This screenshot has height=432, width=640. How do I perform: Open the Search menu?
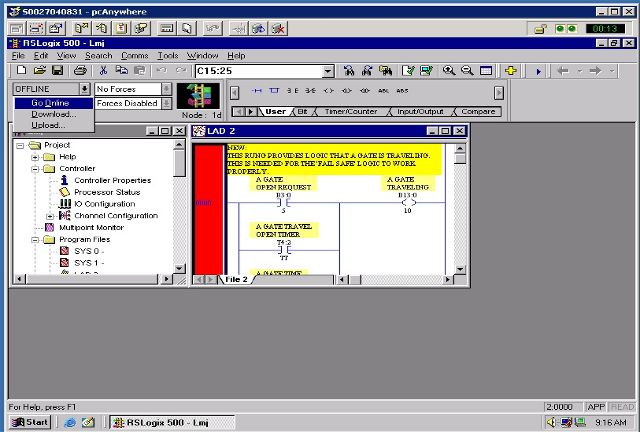click(x=98, y=56)
